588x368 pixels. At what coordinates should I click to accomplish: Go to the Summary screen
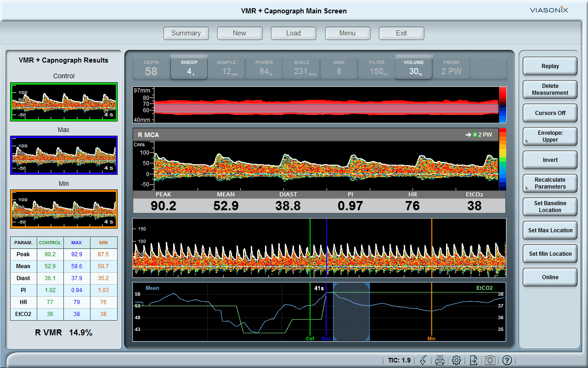point(186,33)
